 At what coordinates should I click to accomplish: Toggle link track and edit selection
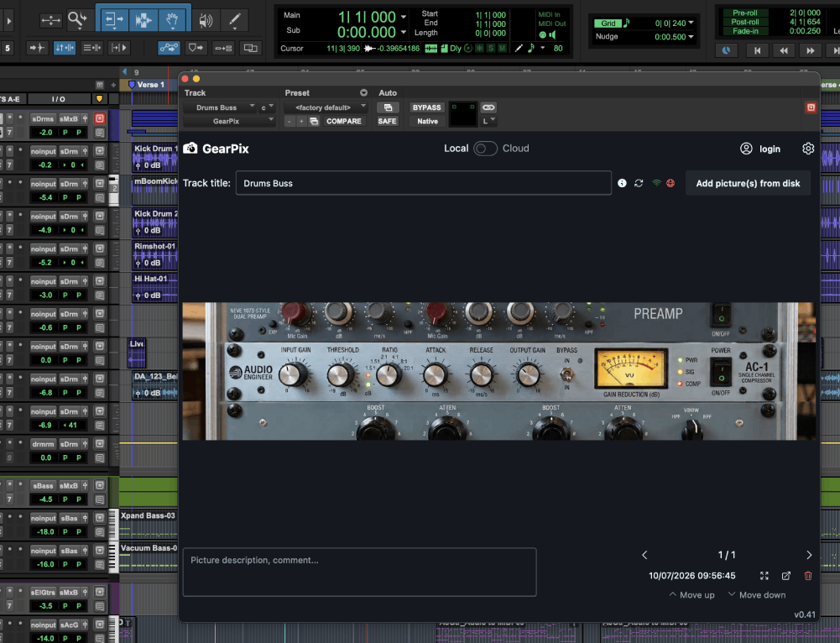pyautogui.click(x=92, y=48)
